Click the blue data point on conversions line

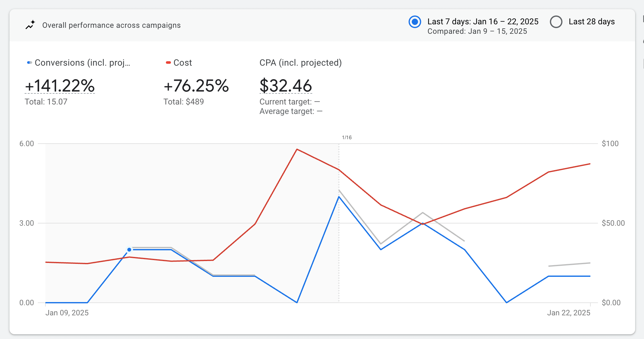click(129, 250)
